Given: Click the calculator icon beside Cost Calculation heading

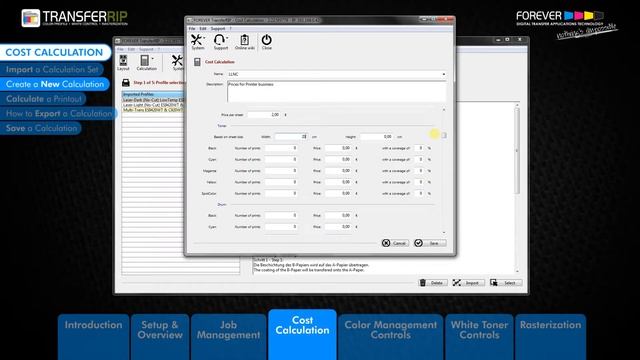Looking at the screenshot, I should (x=197, y=62).
